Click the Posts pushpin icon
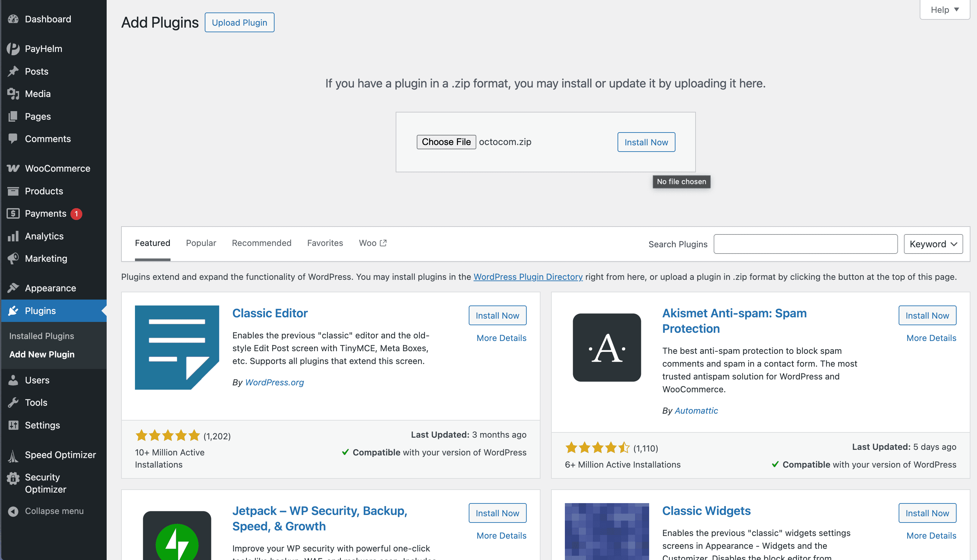Image resolution: width=977 pixels, height=560 pixels. click(x=13, y=72)
